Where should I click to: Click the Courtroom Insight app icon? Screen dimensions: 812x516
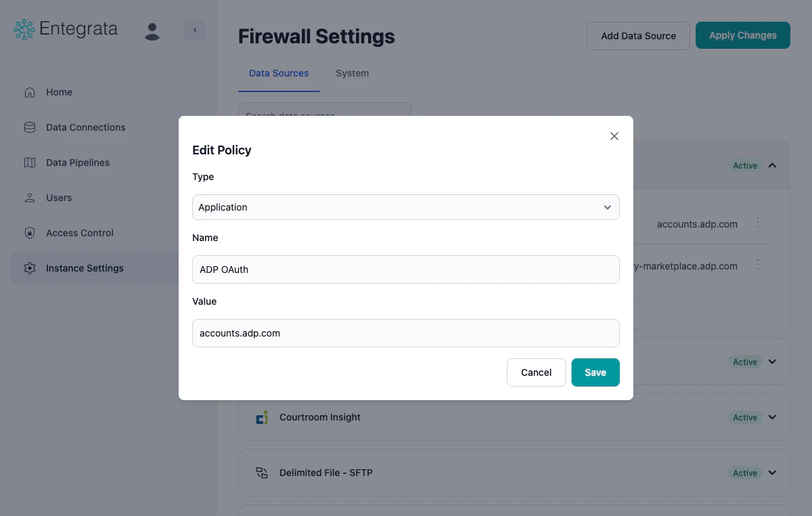click(x=262, y=417)
